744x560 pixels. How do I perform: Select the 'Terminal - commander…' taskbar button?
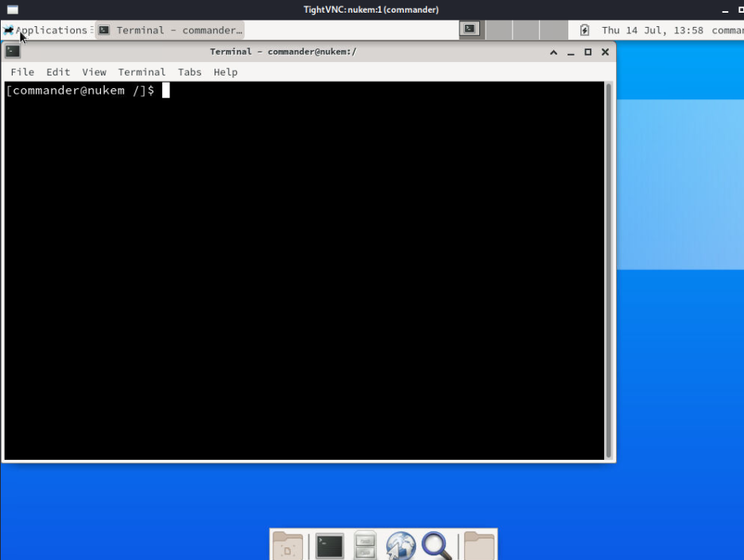pos(170,30)
